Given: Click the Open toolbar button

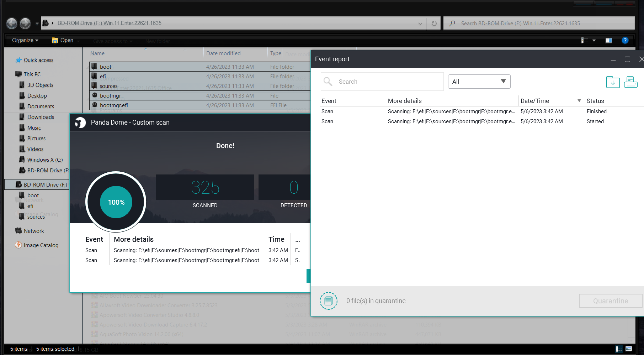Looking at the screenshot, I should (63, 40).
